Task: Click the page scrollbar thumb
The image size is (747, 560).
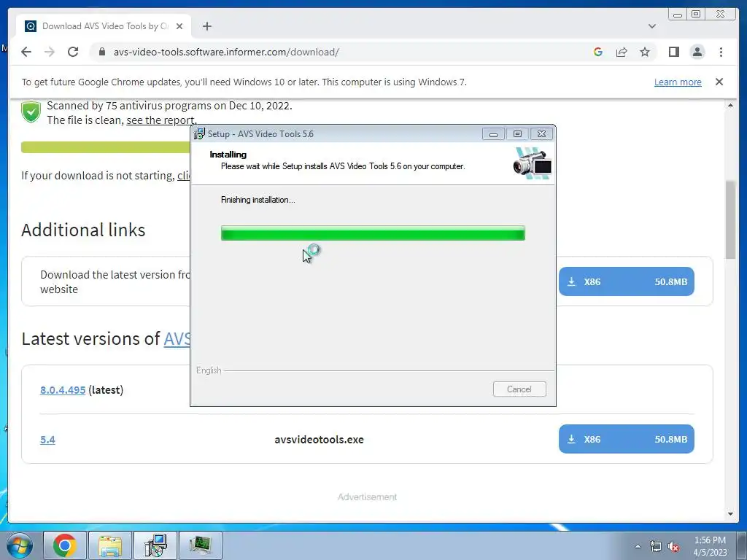Action: tap(730, 220)
